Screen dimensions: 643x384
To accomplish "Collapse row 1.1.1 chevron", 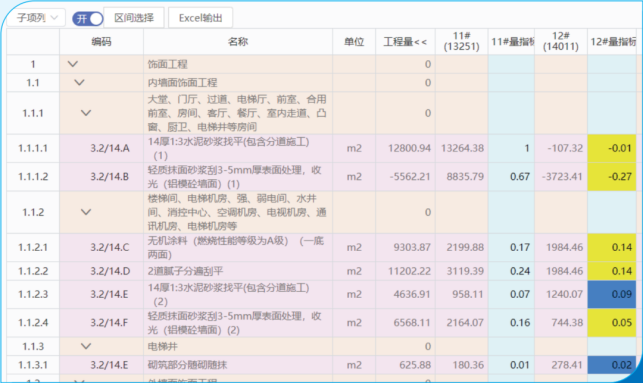I will point(86,113).
